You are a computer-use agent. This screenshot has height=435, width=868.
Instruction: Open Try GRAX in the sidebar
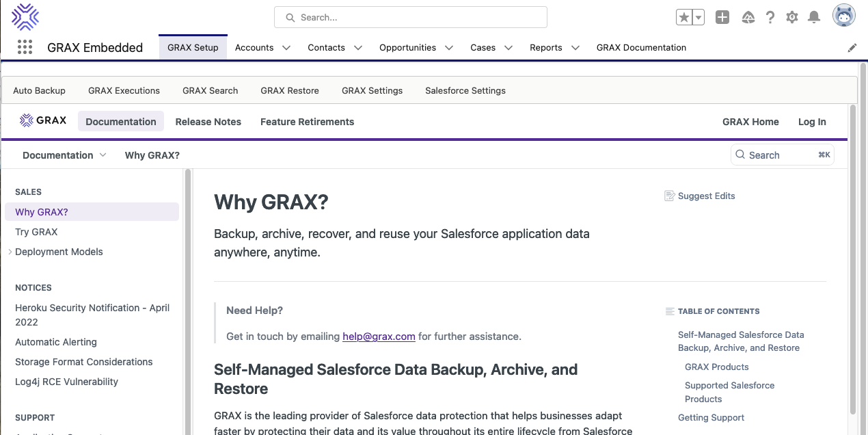tap(36, 232)
